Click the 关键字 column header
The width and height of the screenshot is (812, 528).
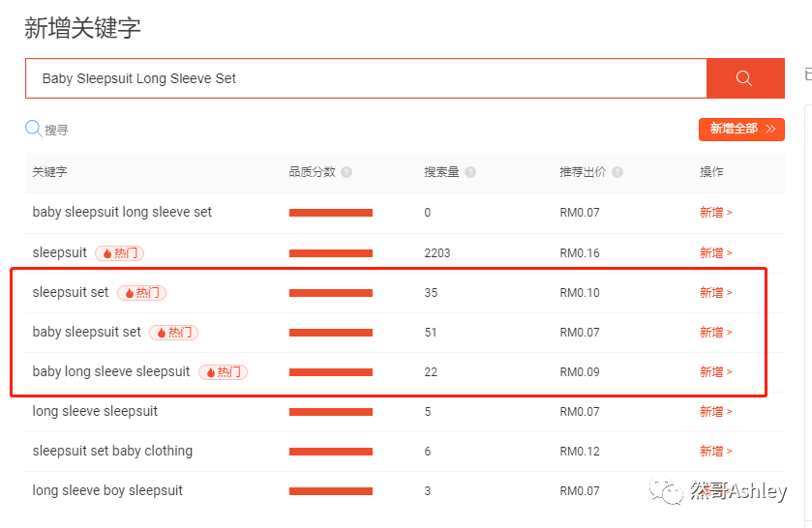[x=49, y=172]
